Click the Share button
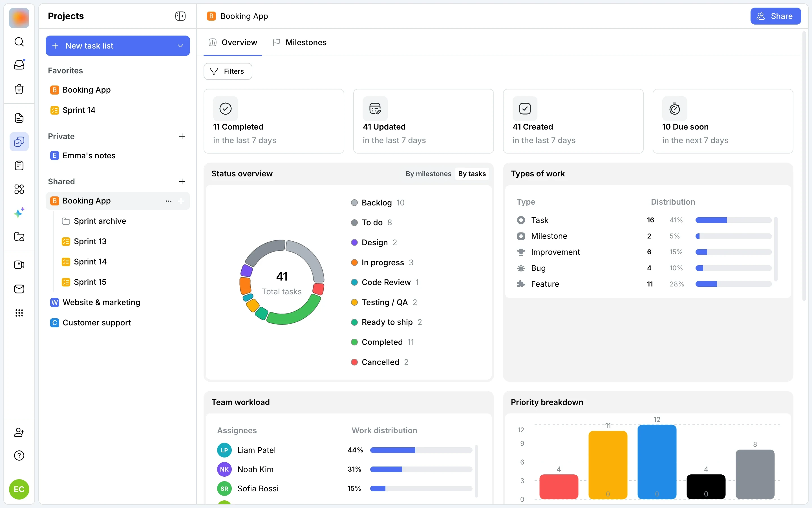The height and width of the screenshot is (508, 812). click(x=775, y=16)
